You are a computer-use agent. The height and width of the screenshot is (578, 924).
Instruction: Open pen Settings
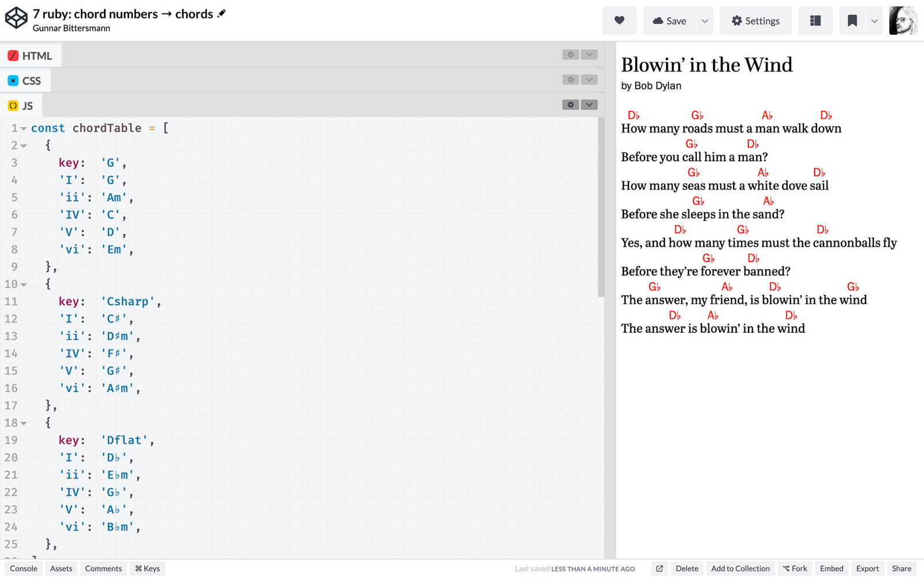(x=755, y=21)
